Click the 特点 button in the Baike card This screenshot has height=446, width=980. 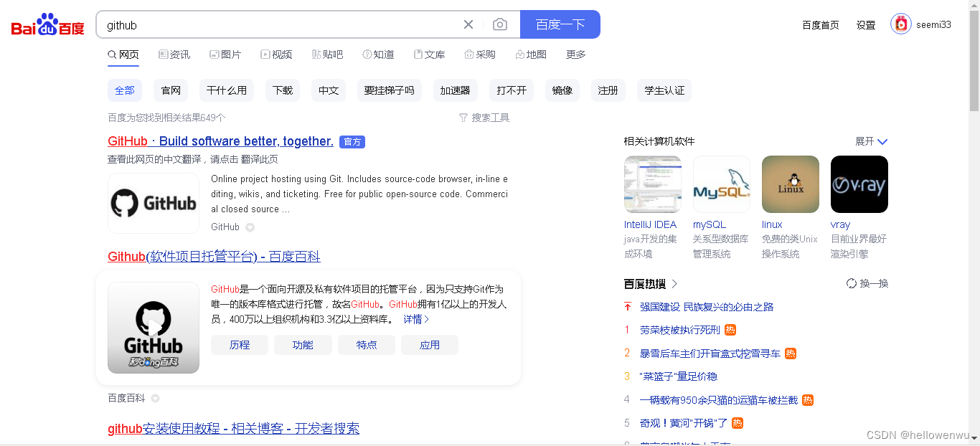pos(367,345)
